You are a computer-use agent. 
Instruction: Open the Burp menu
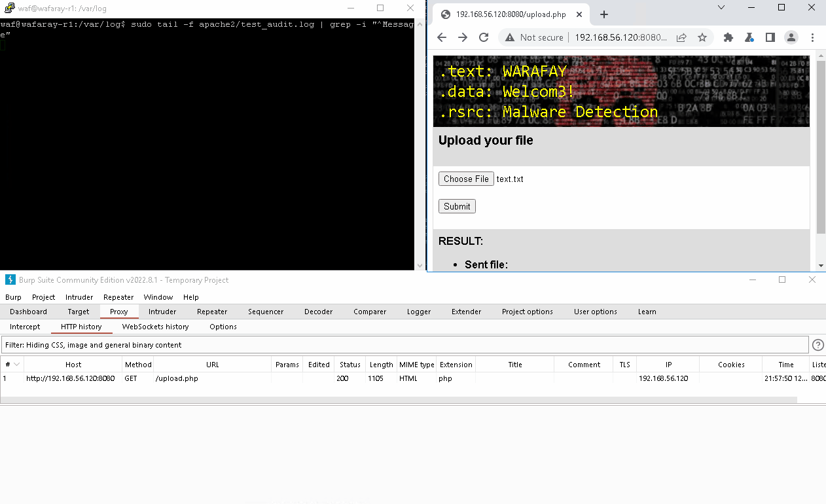(13, 297)
